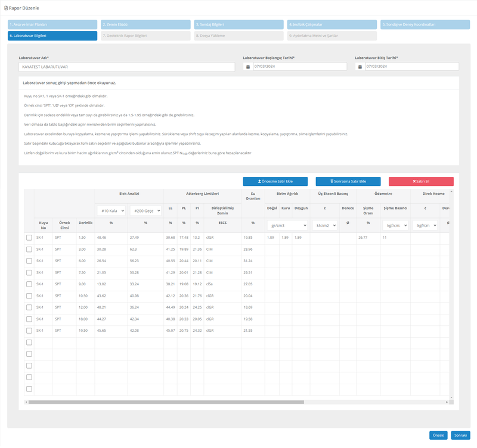
Task: Select checkbox for SK-1 row at depth 1,50
Action: tap(29, 238)
